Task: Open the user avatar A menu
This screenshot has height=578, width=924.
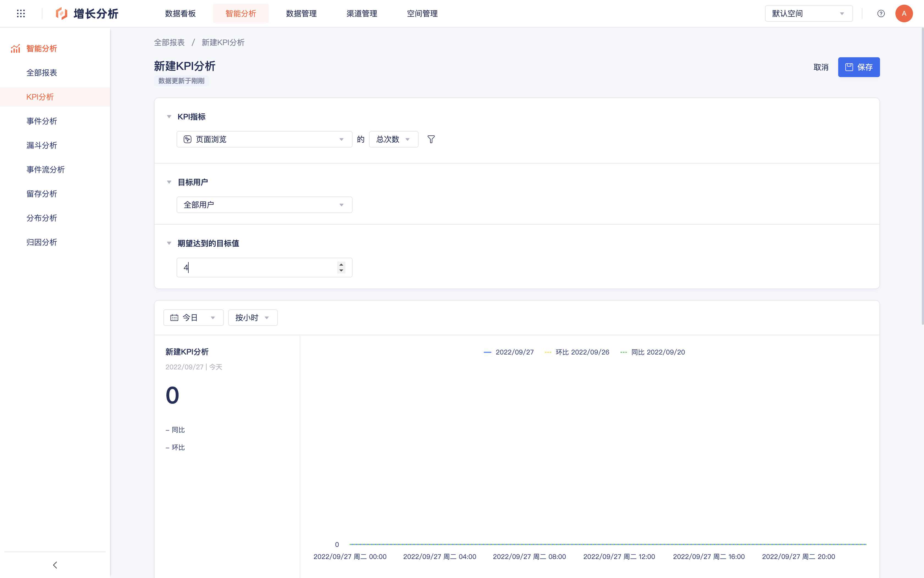Action: click(904, 14)
